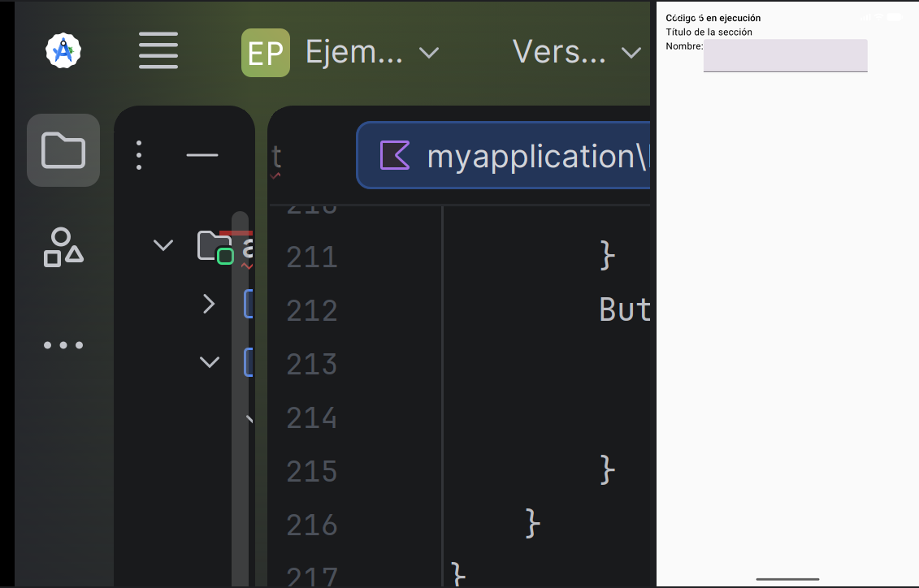Open project panel options vertical dots

tap(139, 155)
